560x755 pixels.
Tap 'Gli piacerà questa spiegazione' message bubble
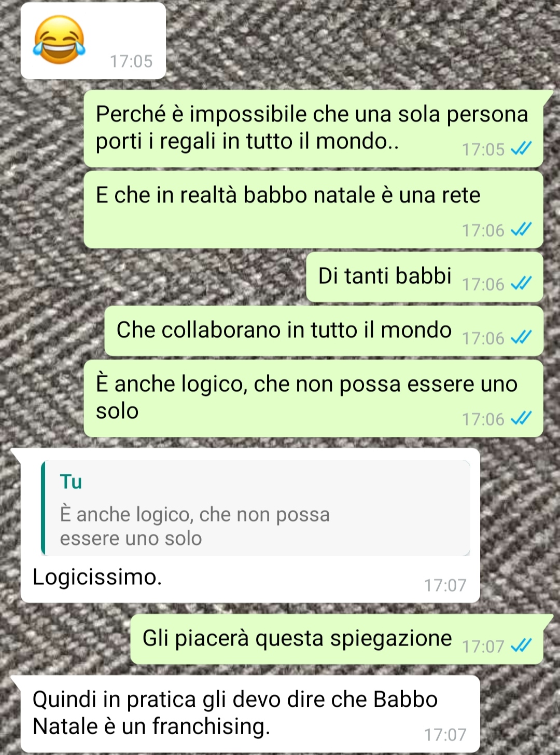(337, 639)
